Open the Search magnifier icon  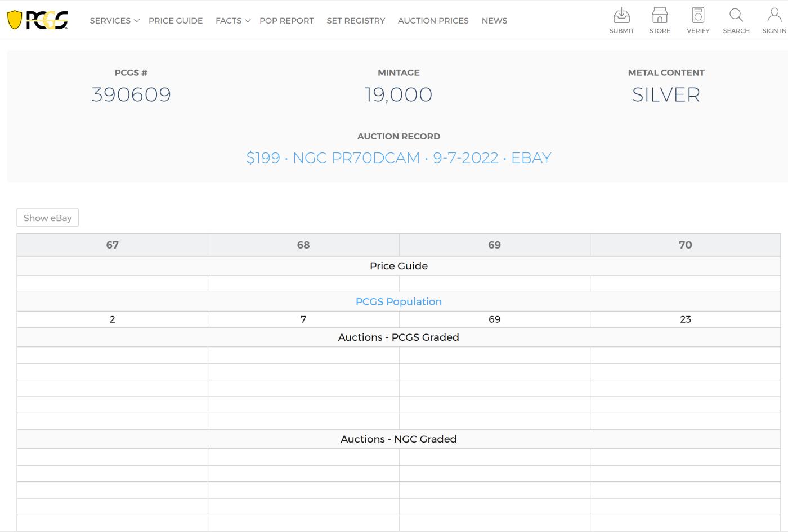[x=736, y=16]
